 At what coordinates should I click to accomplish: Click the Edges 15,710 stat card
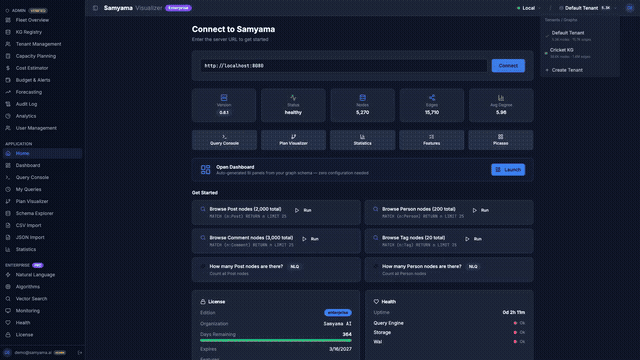click(x=431, y=105)
